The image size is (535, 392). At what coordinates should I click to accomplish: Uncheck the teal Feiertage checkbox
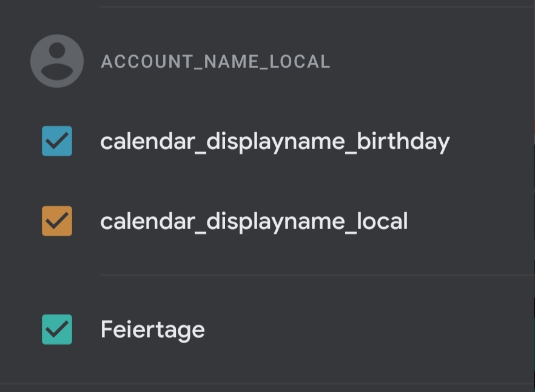pyautogui.click(x=57, y=330)
